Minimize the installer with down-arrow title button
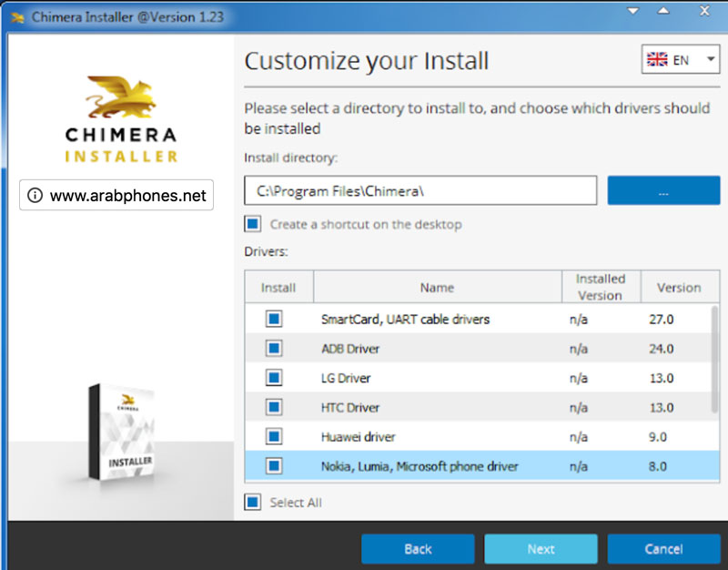This screenshot has height=570, width=728. (x=632, y=10)
